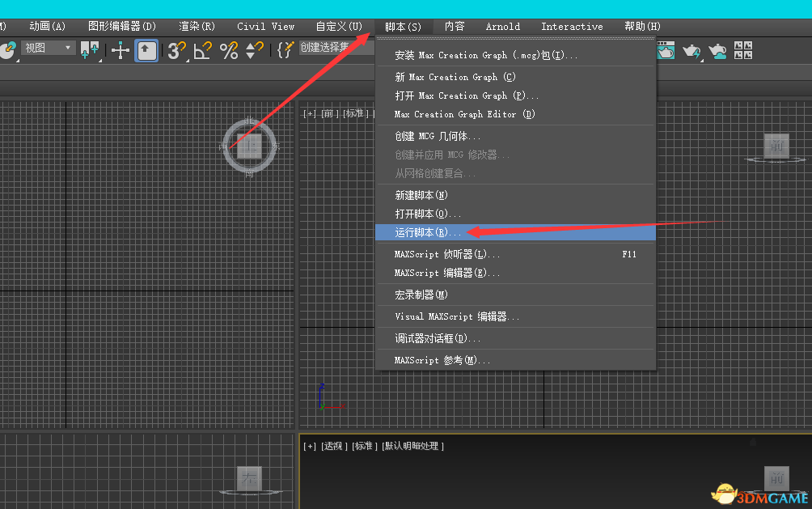Click the Spinner Snap icon
This screenshot has width=812, height=509.
point(255,50)
